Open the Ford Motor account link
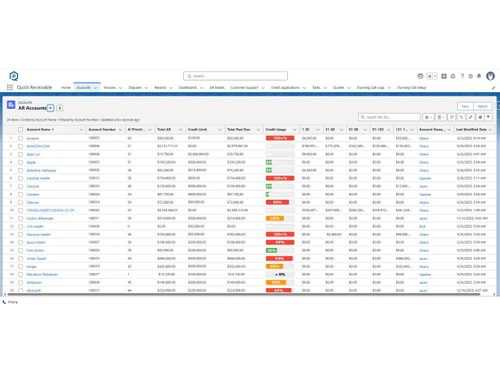Viewport: 500px width, 375px height. pyautogui.click(x=35, y=251)
